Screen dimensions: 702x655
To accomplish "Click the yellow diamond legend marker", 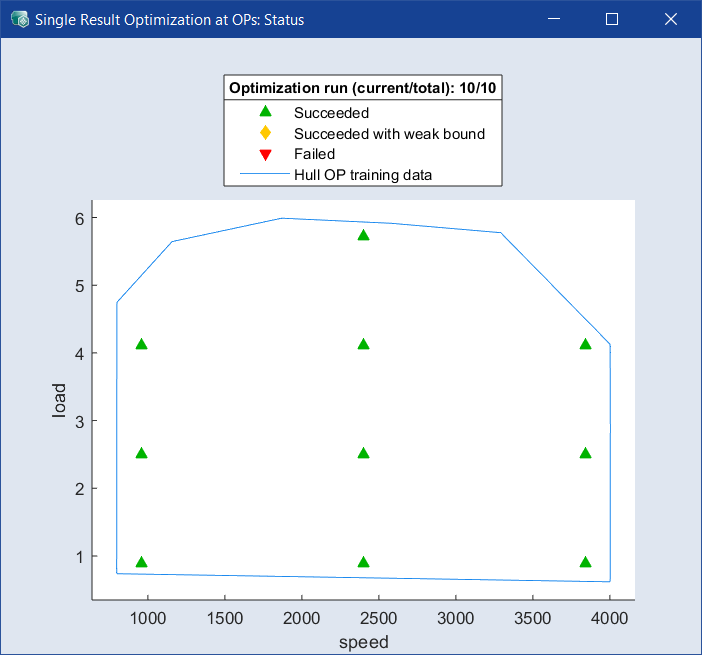I will point(265,134).
